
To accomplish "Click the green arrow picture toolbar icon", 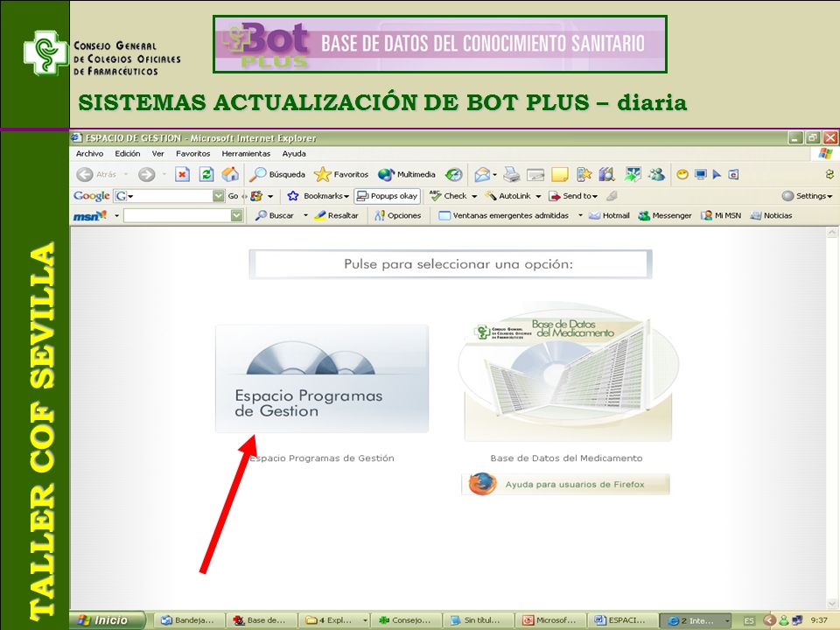I will tap(632, 175).
